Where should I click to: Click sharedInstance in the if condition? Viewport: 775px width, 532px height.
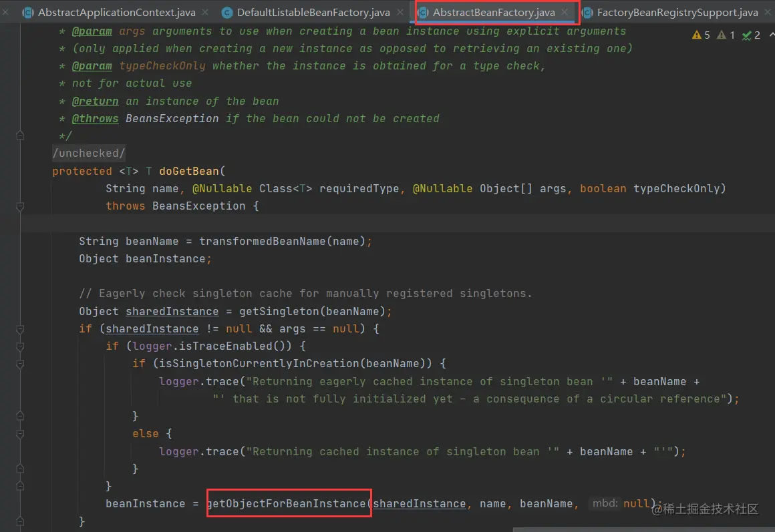click(152, 329)
